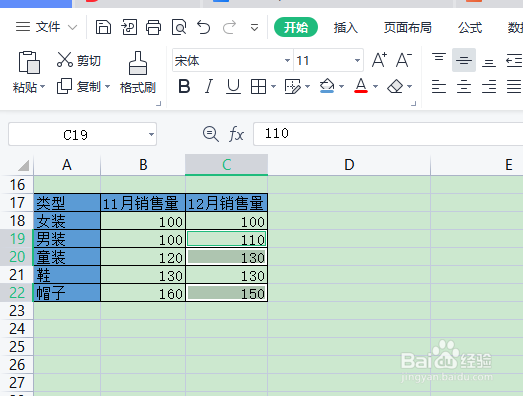Toggle align right
This screenshot has height=396, width=523.
tap(489, 86)
